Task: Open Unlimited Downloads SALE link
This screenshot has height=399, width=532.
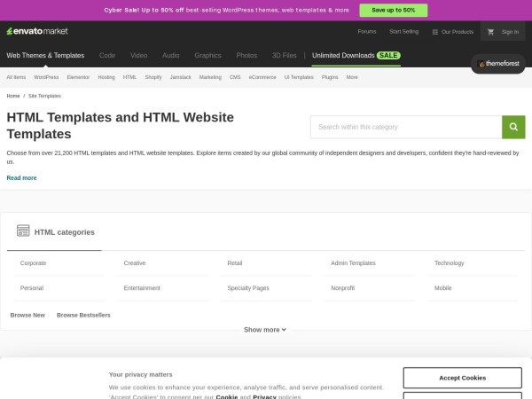Action: pos(356,55)
